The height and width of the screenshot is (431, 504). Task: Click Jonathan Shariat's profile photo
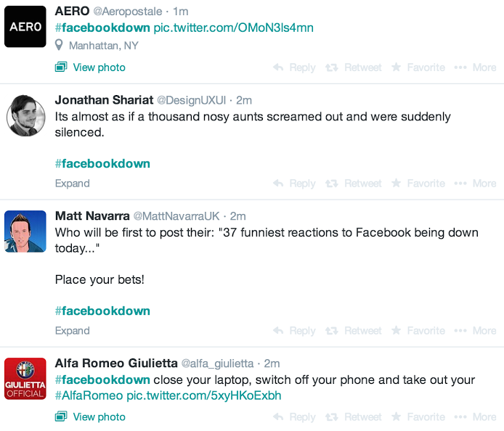coord(25,116)
